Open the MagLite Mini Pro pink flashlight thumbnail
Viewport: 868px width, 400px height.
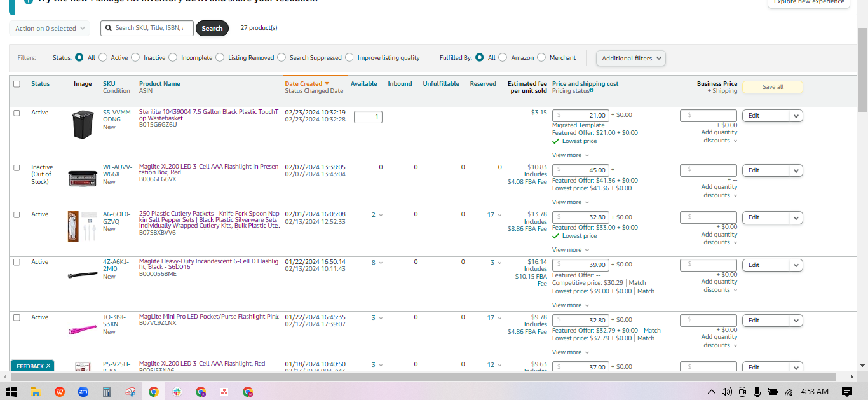click(x=83, y=330)
